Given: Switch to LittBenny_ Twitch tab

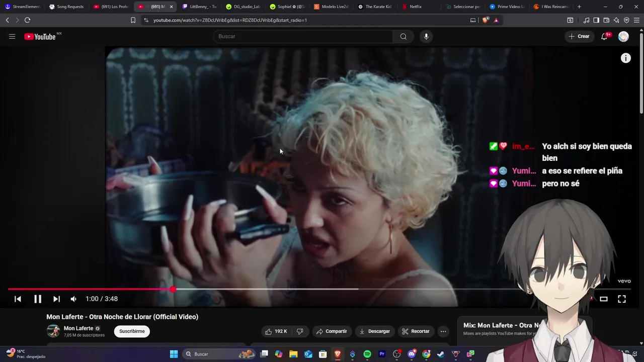Looking at the screenshot, I should point(200,7).
